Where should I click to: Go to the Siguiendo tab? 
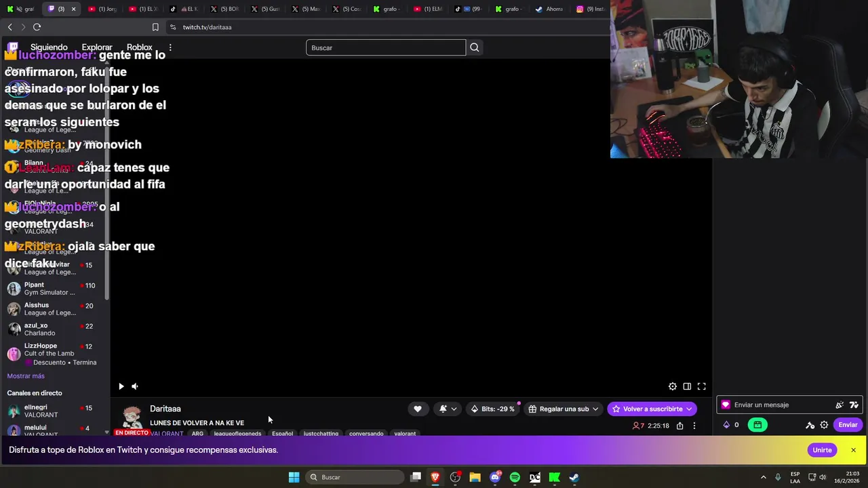(x=49, y=47)
